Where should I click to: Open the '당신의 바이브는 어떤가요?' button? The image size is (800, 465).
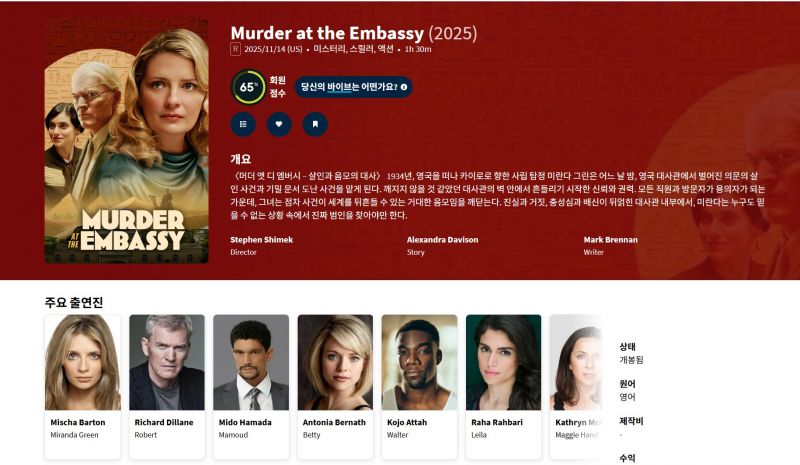tap(354, 87)
